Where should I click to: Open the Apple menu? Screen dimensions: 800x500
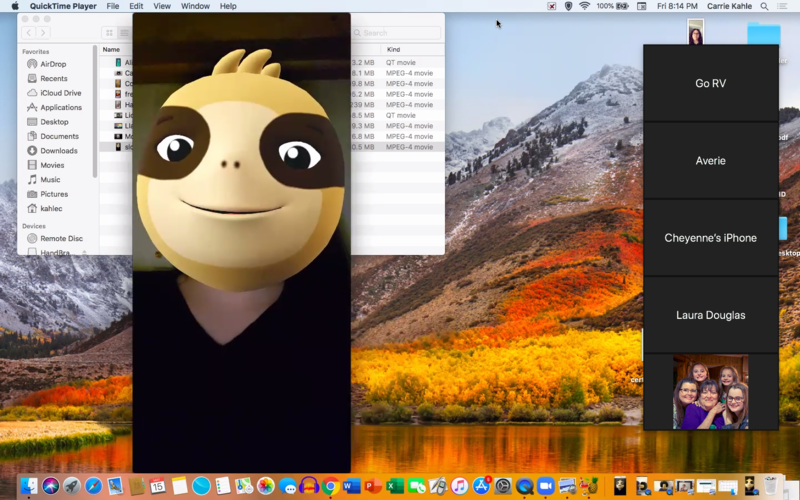point(15,6)
